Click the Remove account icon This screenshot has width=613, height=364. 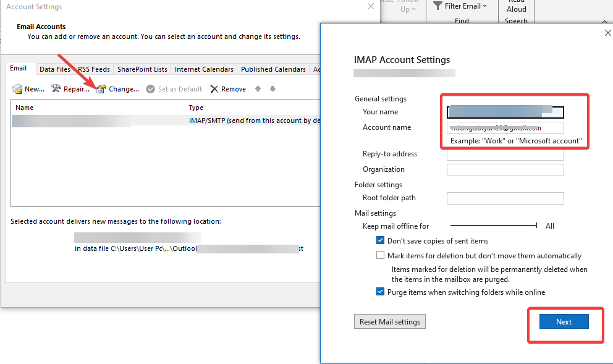(x=213, y=88)
